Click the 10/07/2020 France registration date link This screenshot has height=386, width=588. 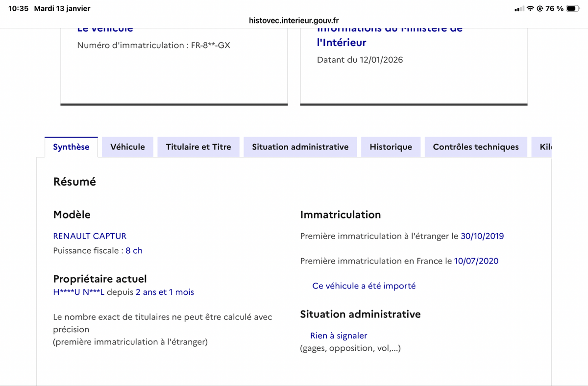click(x=476, y=261)
